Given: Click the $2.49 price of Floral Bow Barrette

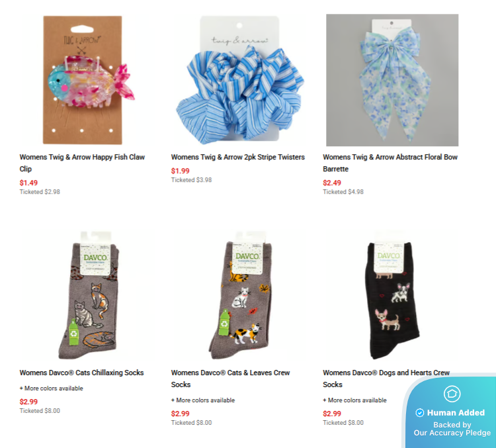Looking at the screenshot, I should coord(332,183).
